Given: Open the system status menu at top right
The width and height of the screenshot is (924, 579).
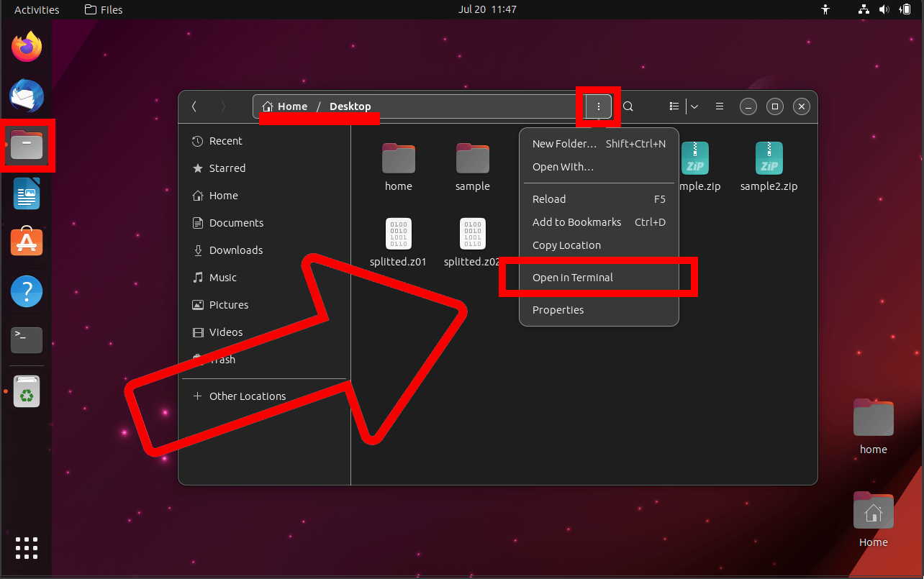Looking at the screenshot, I should coord(905,9).
